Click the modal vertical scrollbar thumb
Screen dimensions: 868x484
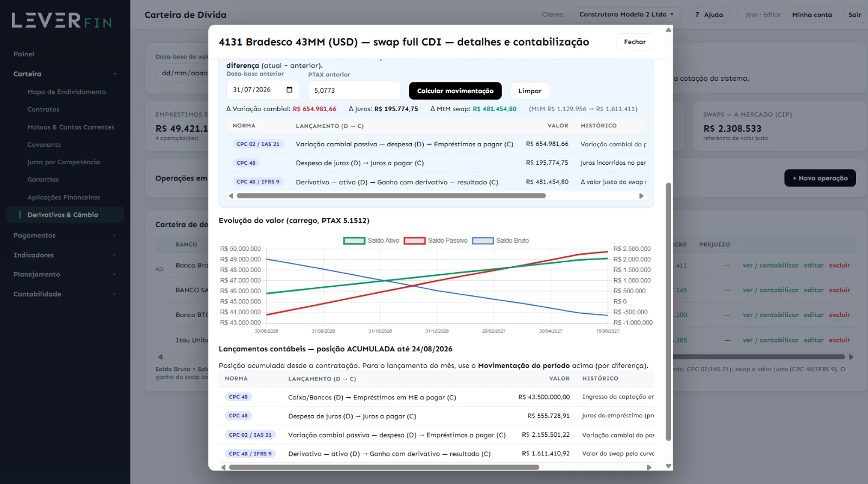pyautogui.click(x=668, y=312)
